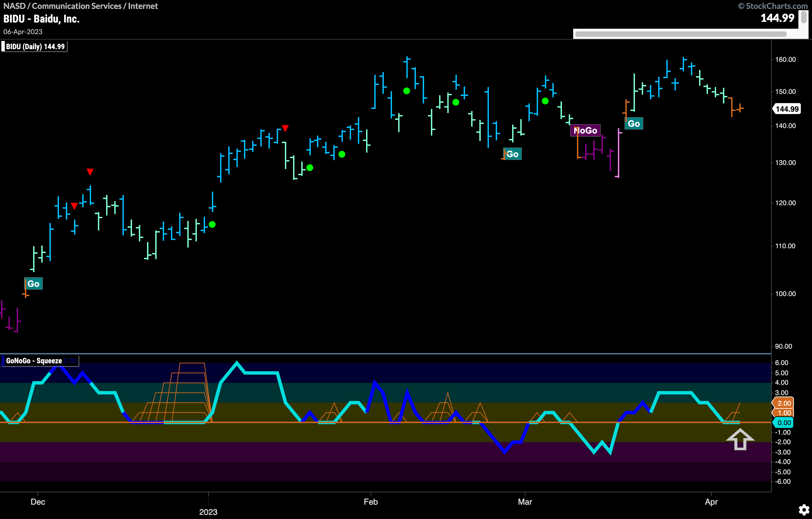
Task: Click the large 144.99 price at top right
Action: pos(778,18)
